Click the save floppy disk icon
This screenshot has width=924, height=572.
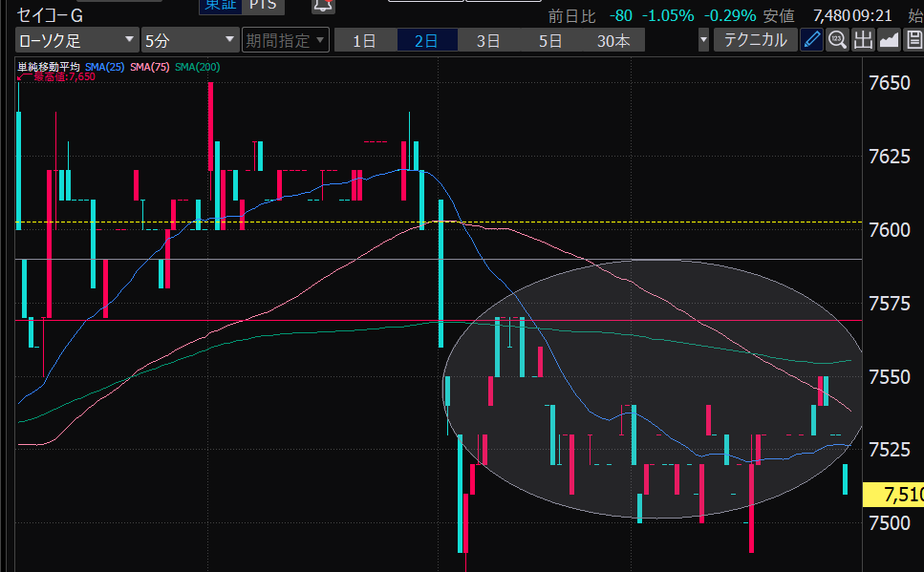[x=913, y=40]
